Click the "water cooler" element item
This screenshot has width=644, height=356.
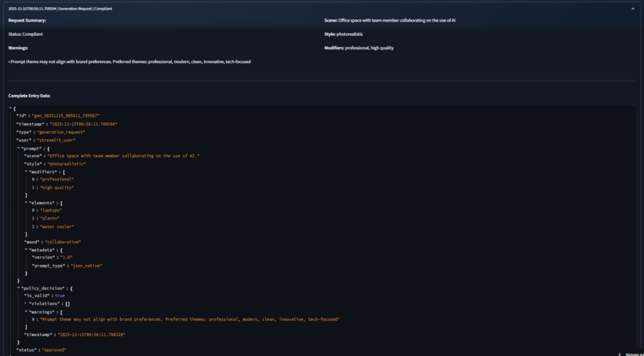click(57, 227)
